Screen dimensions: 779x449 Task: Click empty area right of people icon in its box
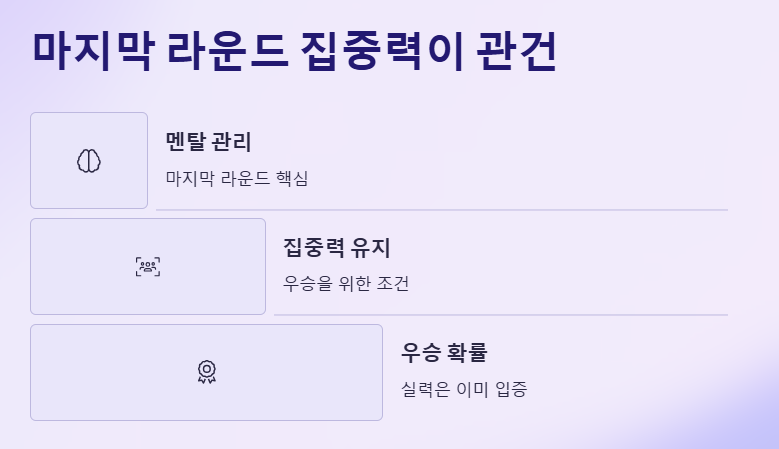click(x=214, y=267)
